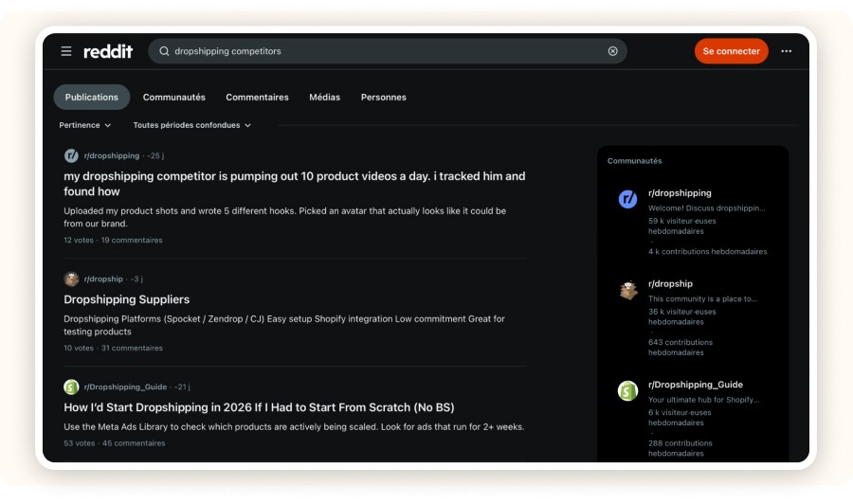This screenshot has height=504, width=853.
Task: Open r/dropship link above second post
Action: (103, 279)
